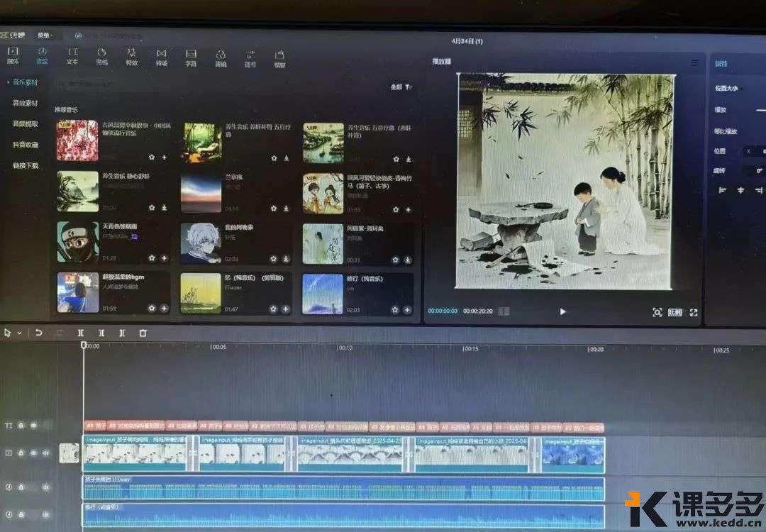This screenshot has height=532, width=766.
Task: Align the clip to the left
Action: tap(723, 190)
